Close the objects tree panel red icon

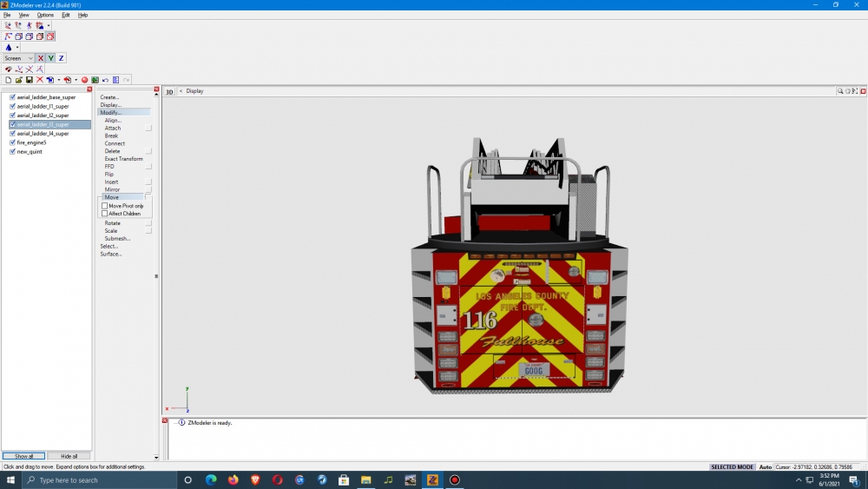89,89
